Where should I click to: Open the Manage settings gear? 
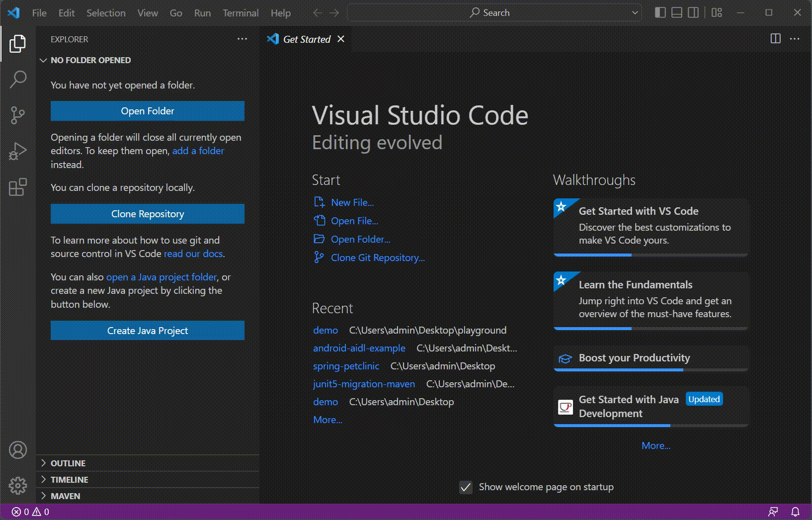18,486
